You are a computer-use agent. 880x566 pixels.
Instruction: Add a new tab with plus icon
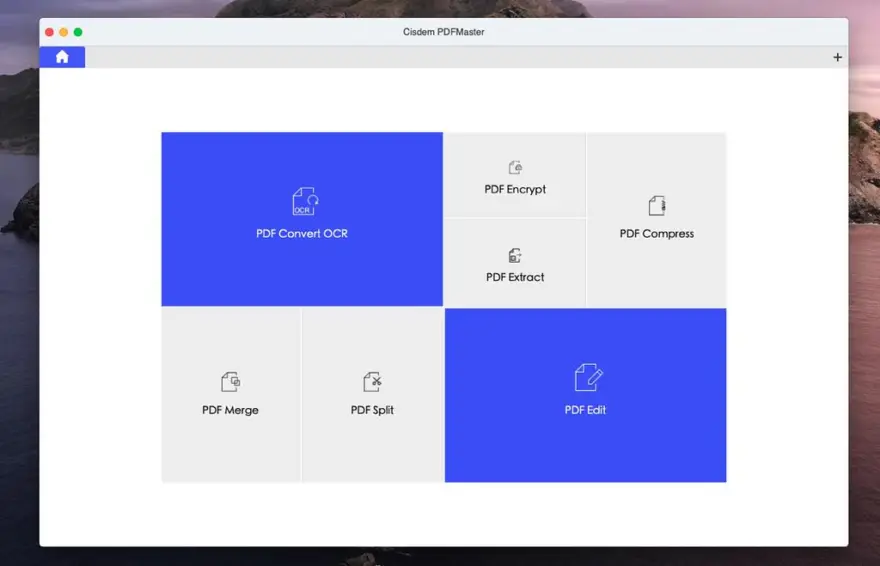click(x=837, y=57)
